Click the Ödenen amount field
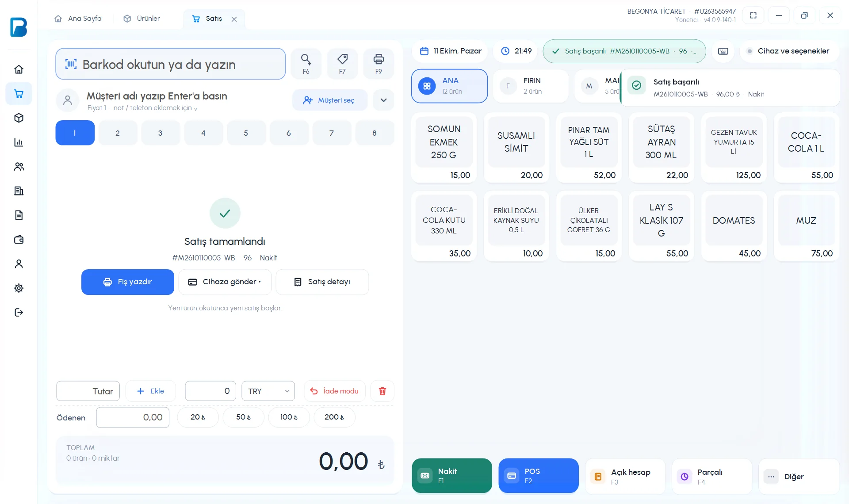The width and height of the screenshot is (849, 504). 133,417
